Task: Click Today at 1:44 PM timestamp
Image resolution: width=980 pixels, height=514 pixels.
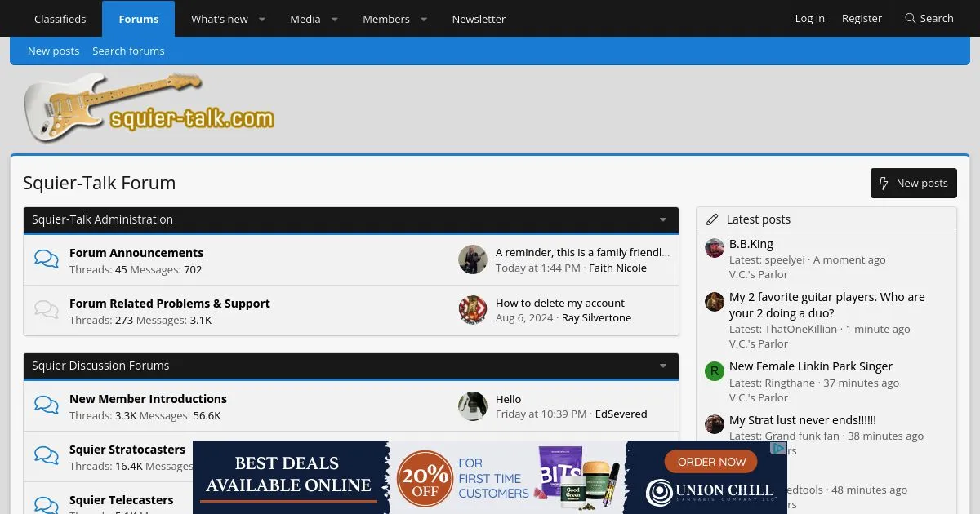Action: pyautogui.click(x=538, y=268)
